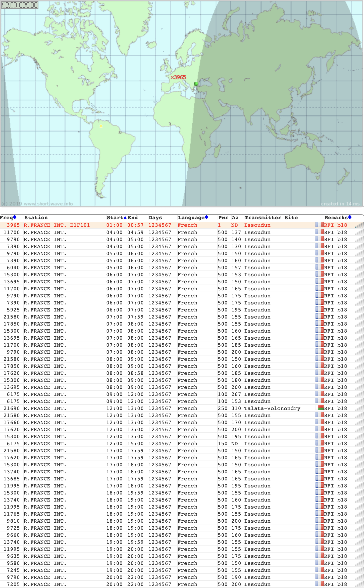Click the Madagascar flag in the 21690 row

pos(320,408)
